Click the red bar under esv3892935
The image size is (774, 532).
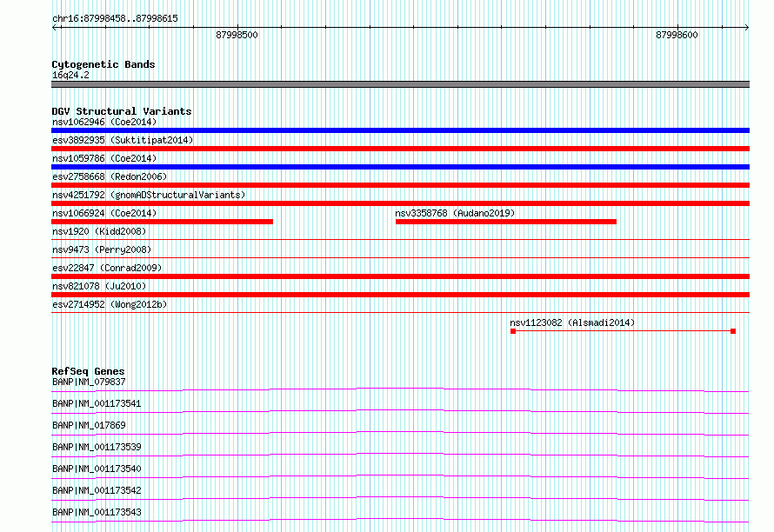click(x=400, y=149)
